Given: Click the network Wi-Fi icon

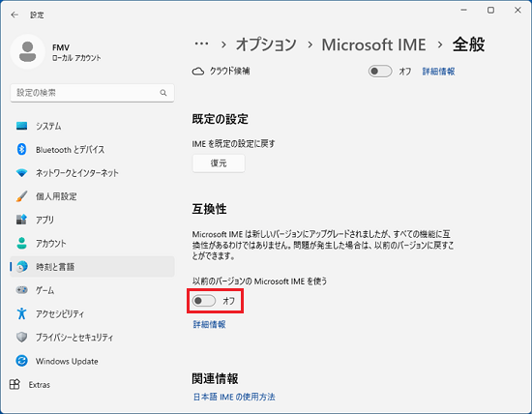Looking at the screenshot, I should point(21,173).
